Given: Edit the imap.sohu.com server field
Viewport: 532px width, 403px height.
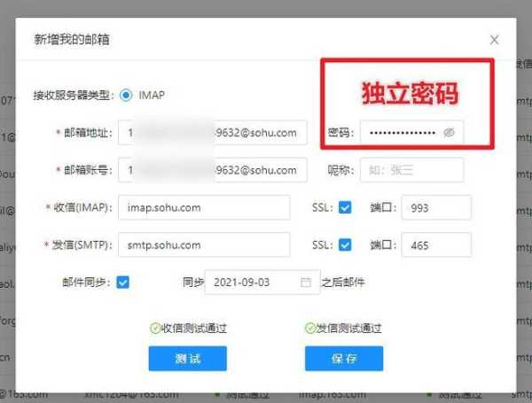Looking at the screenshot, I should tap(203, 208).
